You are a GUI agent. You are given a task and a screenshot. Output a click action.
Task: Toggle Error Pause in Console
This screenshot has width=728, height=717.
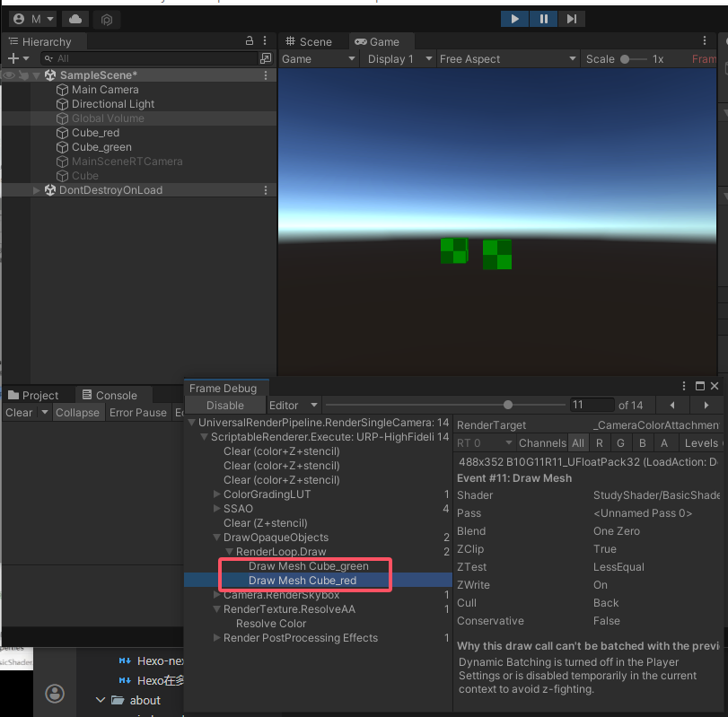[137, 413]
